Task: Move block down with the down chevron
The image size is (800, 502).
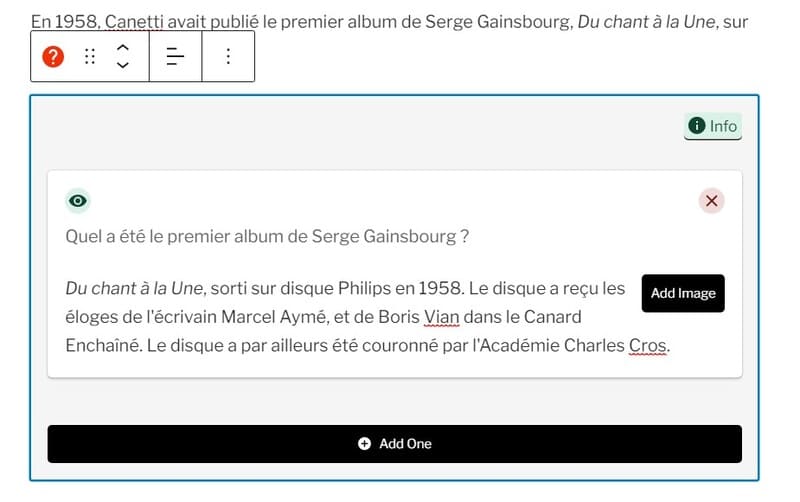Action: tap(122, 65)
